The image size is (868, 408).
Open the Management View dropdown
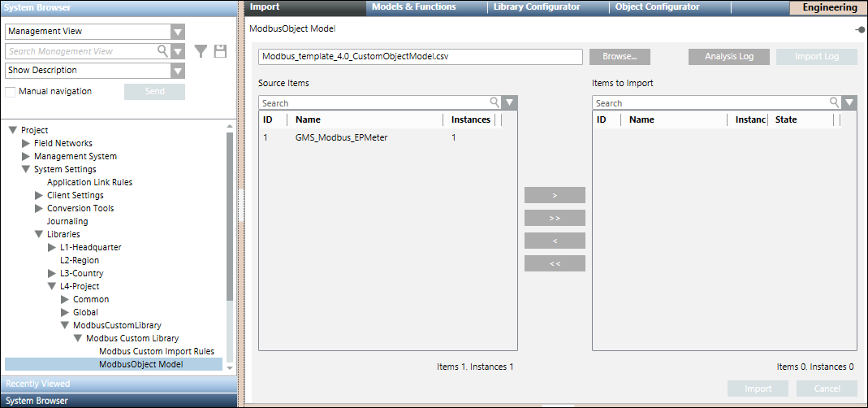click(x=178, y=32)
